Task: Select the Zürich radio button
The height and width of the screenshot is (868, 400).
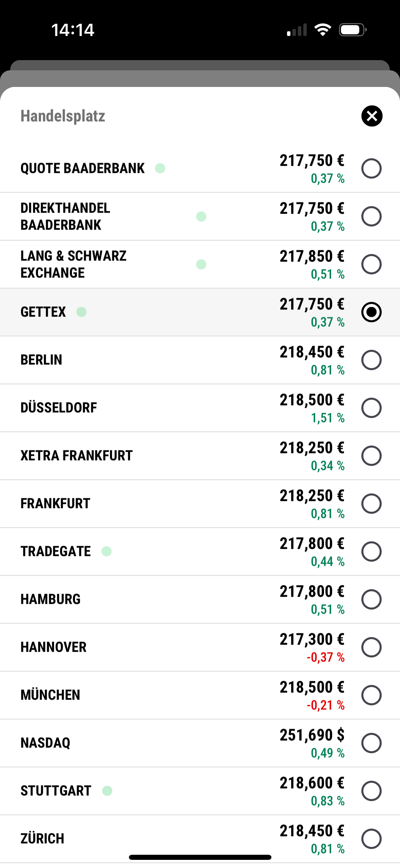Action: coord(371,838)
